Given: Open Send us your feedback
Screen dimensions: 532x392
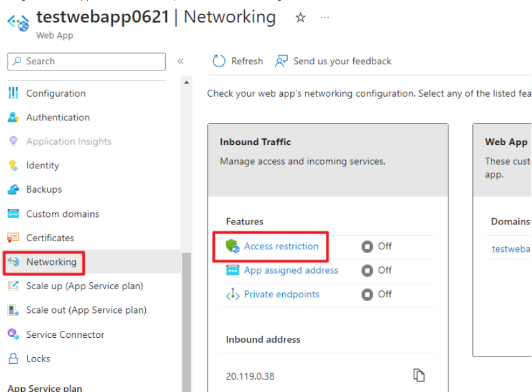Looking at the screenshot, I should coord(342,61).
